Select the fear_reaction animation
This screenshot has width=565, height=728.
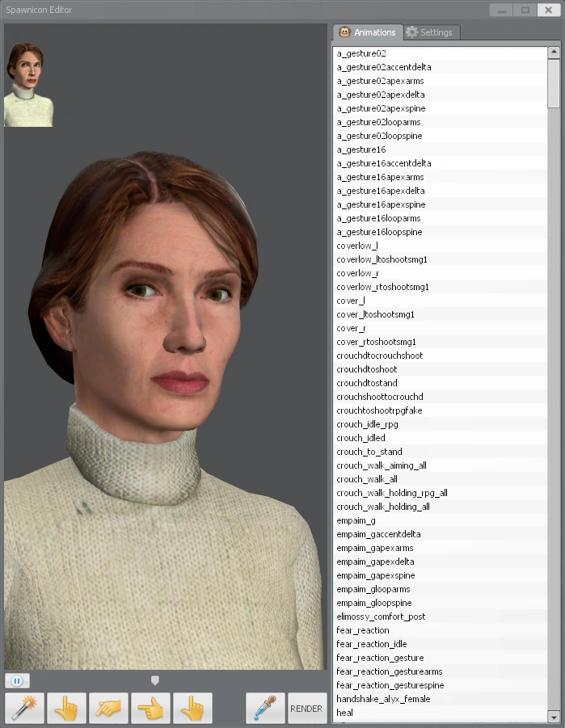pyautogui.click(x=440, y=630)
